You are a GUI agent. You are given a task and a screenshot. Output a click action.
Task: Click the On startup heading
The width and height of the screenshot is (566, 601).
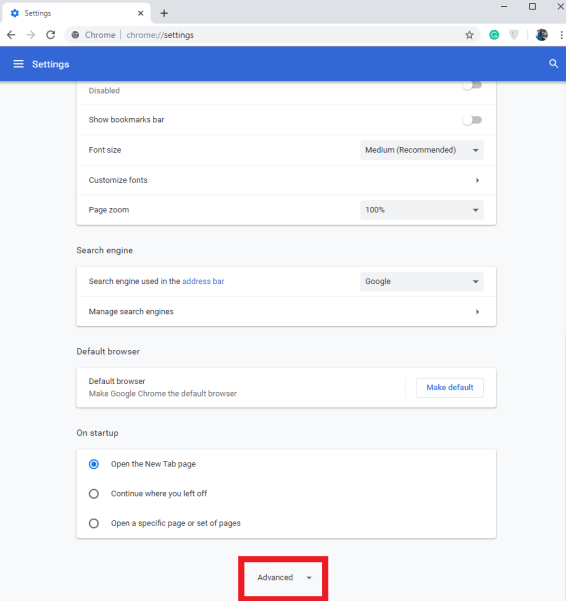point(97,433)
